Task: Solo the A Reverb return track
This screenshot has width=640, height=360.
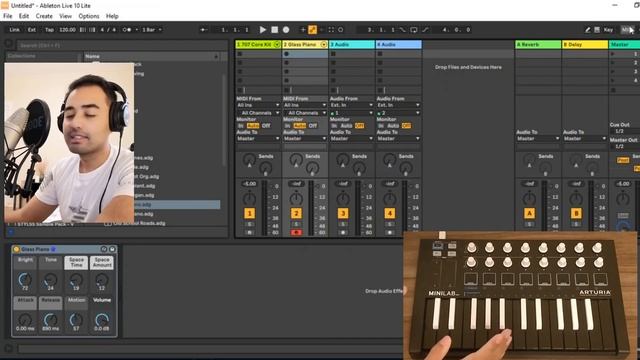Action: (x=529, y=224)
